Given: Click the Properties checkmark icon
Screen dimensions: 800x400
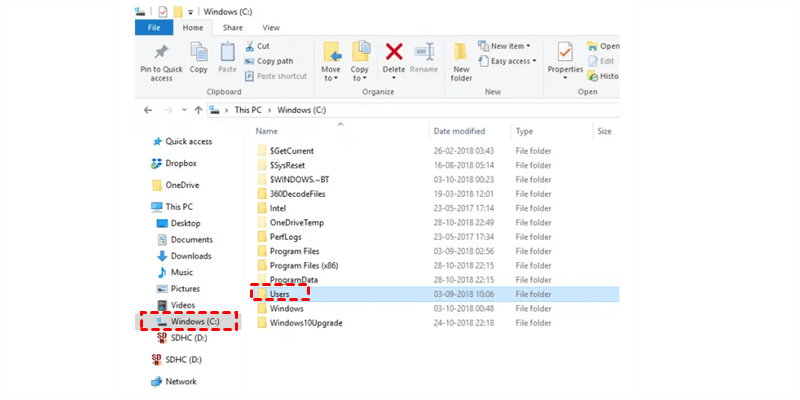Looking at the screenshot, I should [565, 52].
